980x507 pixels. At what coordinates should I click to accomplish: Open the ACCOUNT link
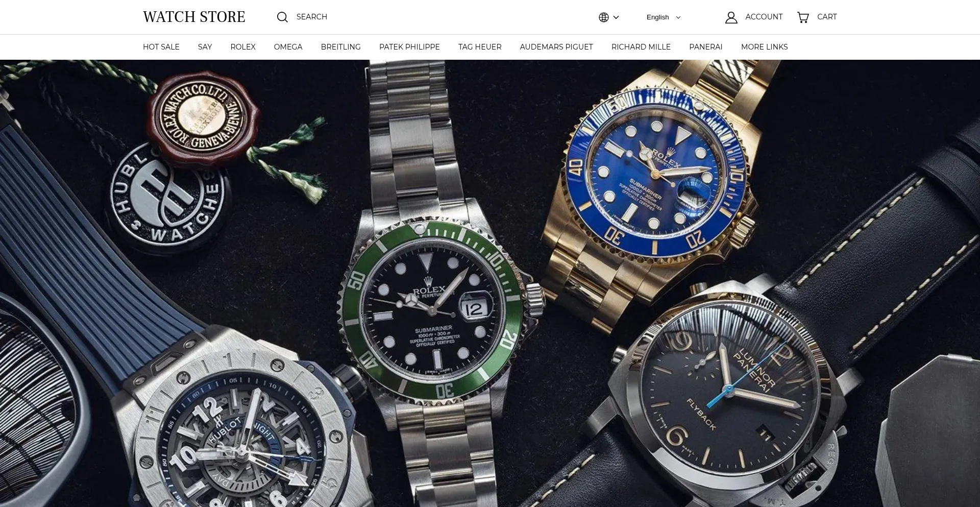pyautogui.click(x=764, y=17)
